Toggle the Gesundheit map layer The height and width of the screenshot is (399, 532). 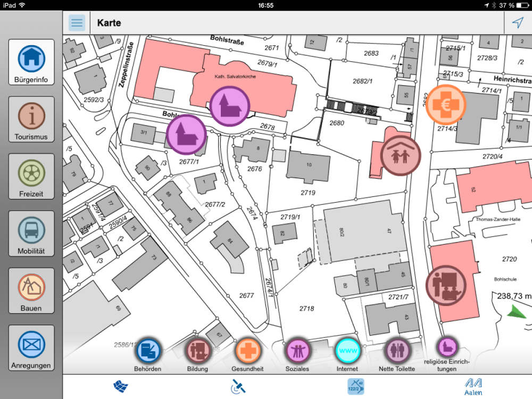coord(248,351)
